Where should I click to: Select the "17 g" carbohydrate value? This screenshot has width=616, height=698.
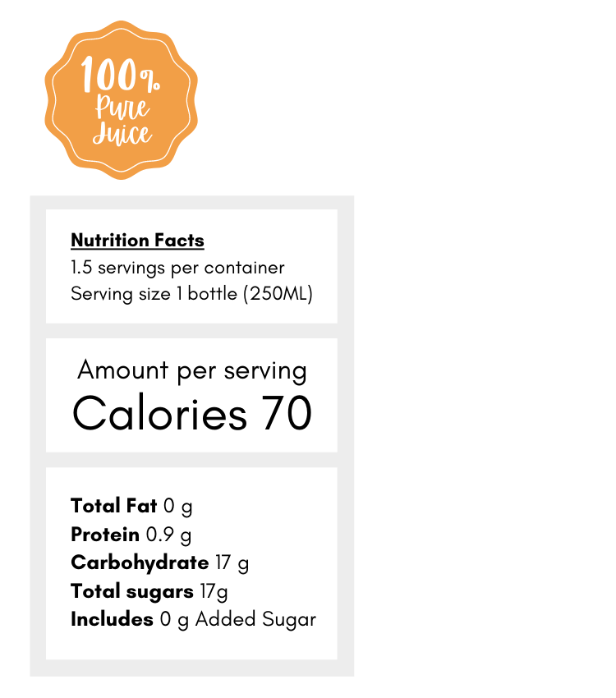pyautogui.click(x=232, y=563)
